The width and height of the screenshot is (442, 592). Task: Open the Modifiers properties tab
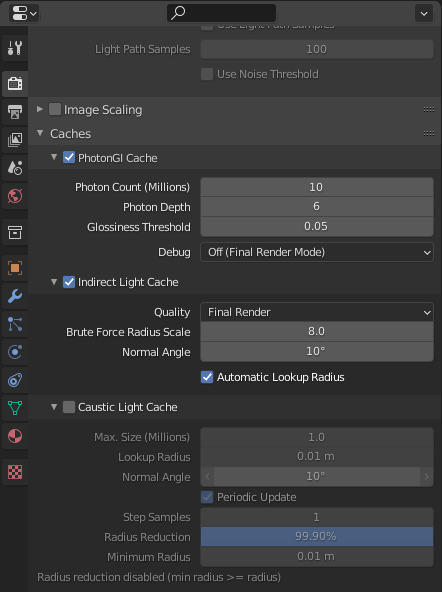15,296
